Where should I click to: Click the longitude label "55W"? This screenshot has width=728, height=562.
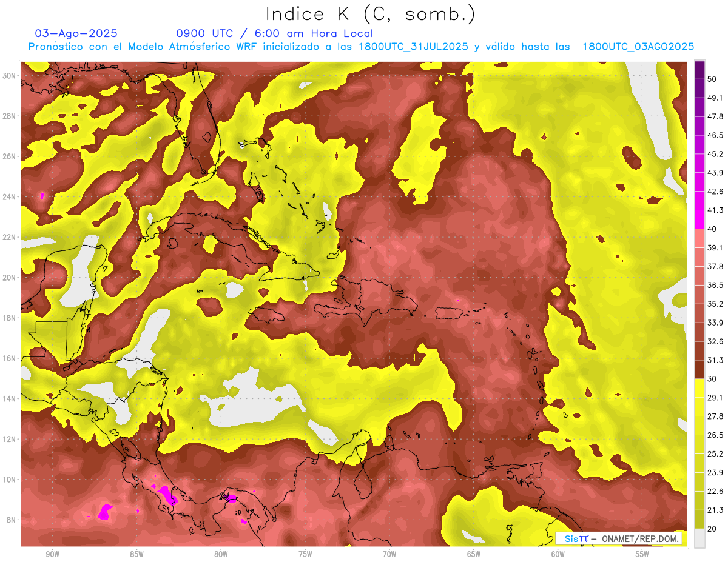coord(642,554)
